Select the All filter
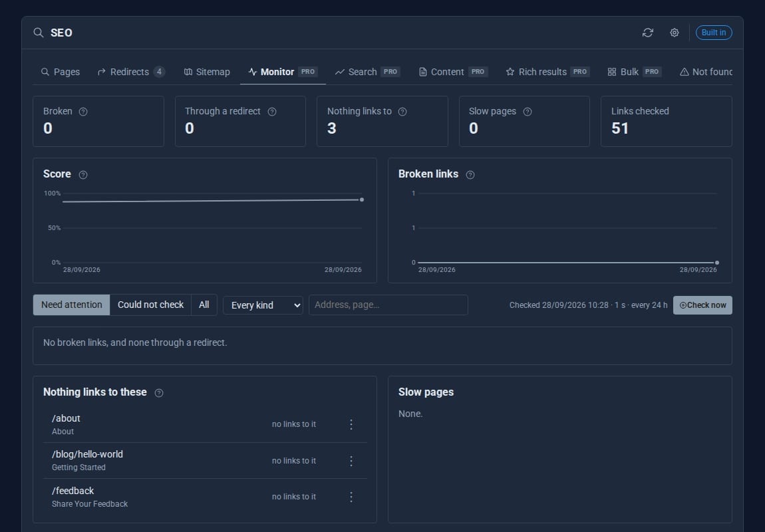This screenshot has height=532, width=765. pos(204,305)
